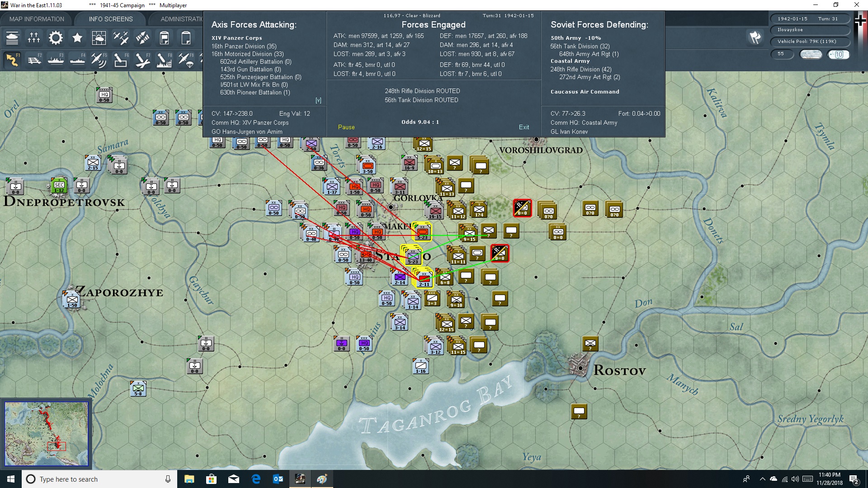Select Rail move mode F2
The image size is (868, 488).
click(x=34, y=60)
